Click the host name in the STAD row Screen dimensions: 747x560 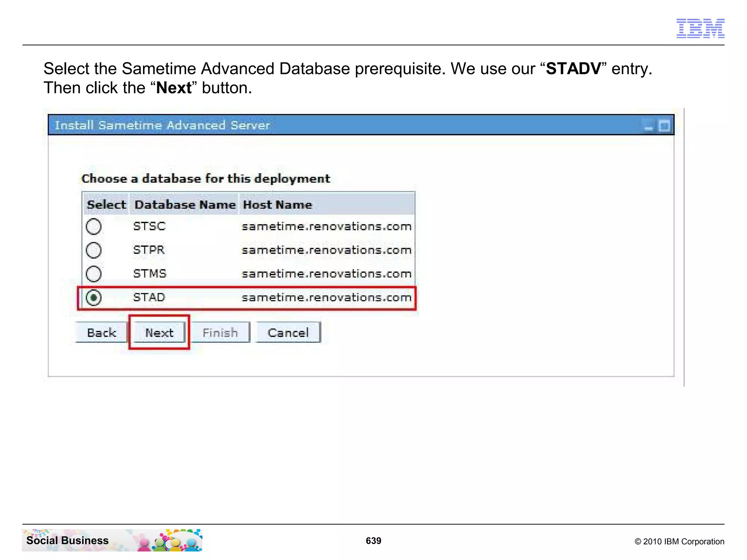coord(326,297)
